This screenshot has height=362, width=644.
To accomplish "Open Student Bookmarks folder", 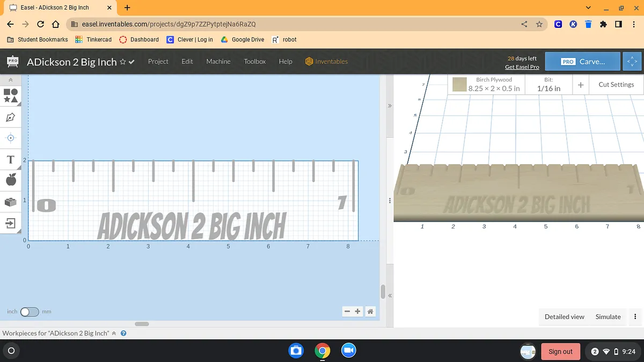I will pyautogui.click(x=38, y=40).
